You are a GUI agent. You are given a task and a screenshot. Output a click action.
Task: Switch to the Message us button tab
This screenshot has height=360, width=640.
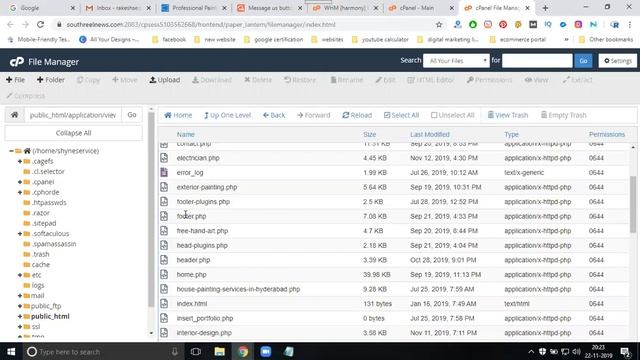269,8
